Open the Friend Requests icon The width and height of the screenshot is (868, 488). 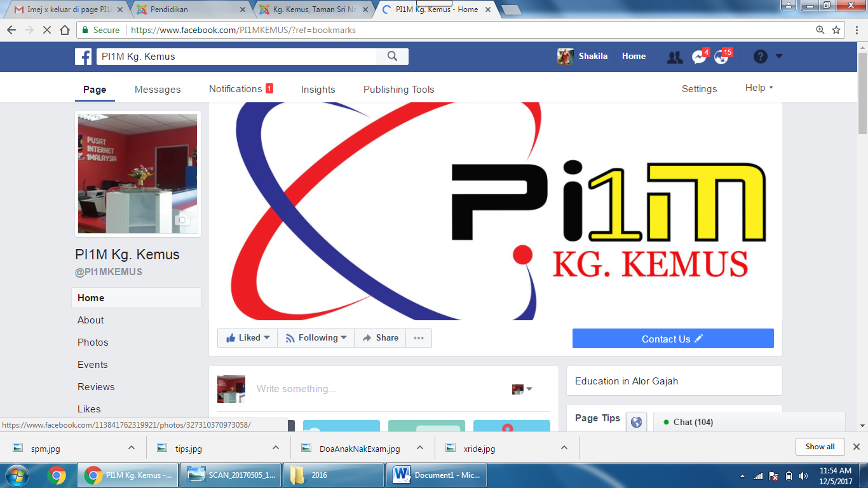[x=675, y=57]
